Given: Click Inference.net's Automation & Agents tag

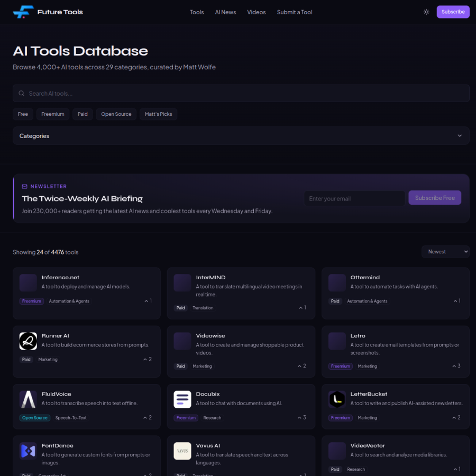Looking at the screenshot, I should coord(69,301).
